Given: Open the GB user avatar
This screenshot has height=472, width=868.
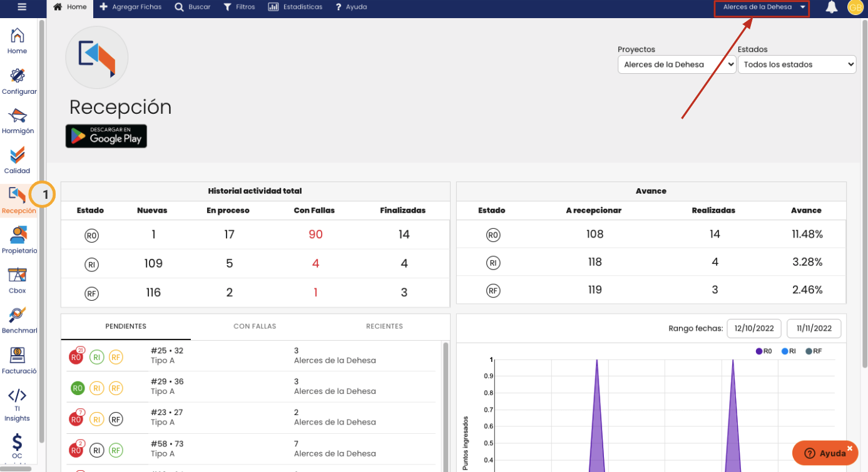Looking at the screenshot, I should click(x=855, y=8).
